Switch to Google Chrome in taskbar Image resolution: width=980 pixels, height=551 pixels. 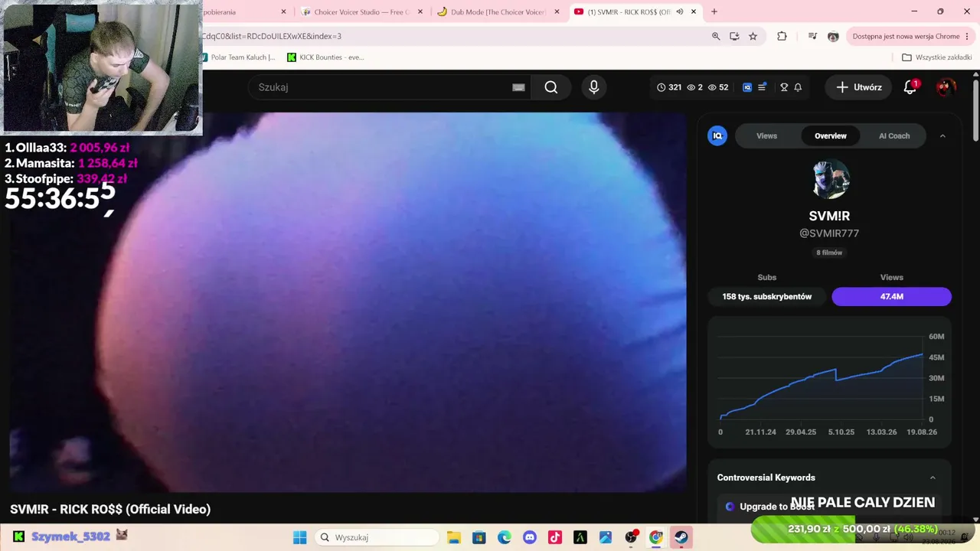click(656, 537)
